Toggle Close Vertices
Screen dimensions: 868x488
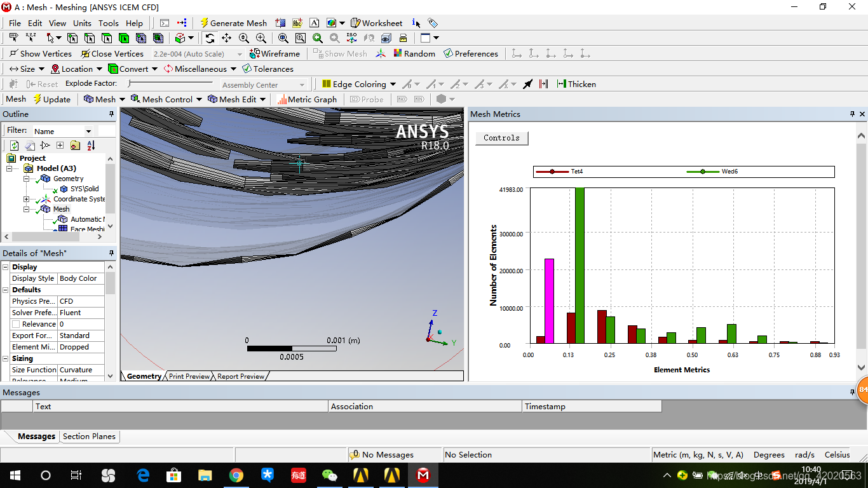(112, 53)
